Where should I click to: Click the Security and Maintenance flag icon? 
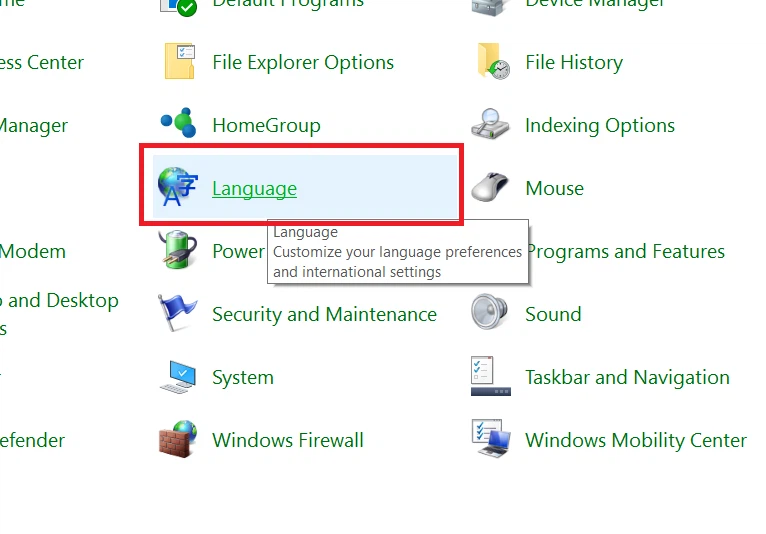pyautogui.click(x=180, y=314)
